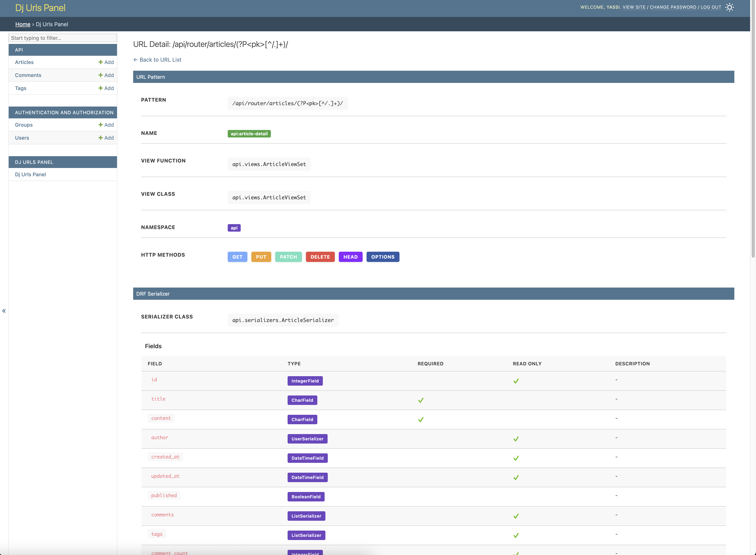Click the Authentication and Authorization section header
The image size is (756, 555).
click(x=64, y=112)
